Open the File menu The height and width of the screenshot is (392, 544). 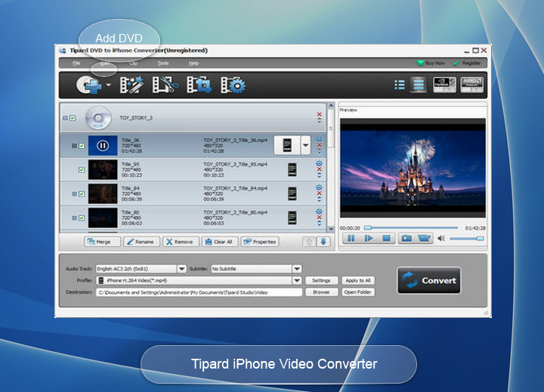pos(76,63)
